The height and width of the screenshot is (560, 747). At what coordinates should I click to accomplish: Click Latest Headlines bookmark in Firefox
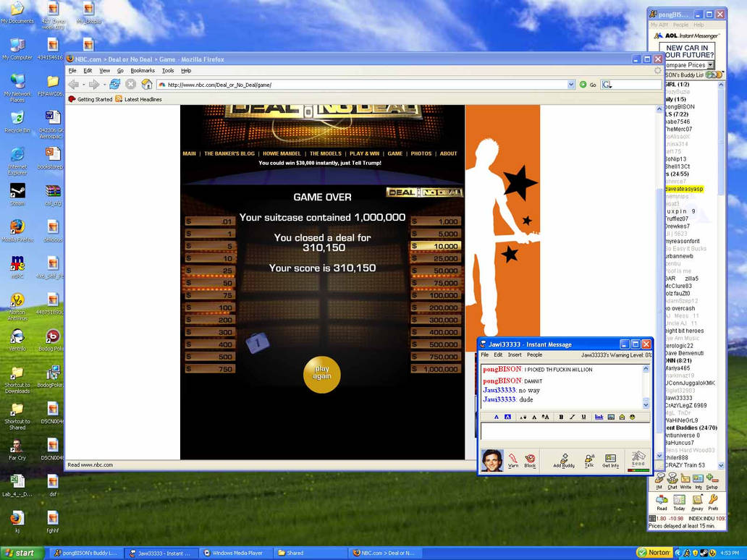click(139, 99)
